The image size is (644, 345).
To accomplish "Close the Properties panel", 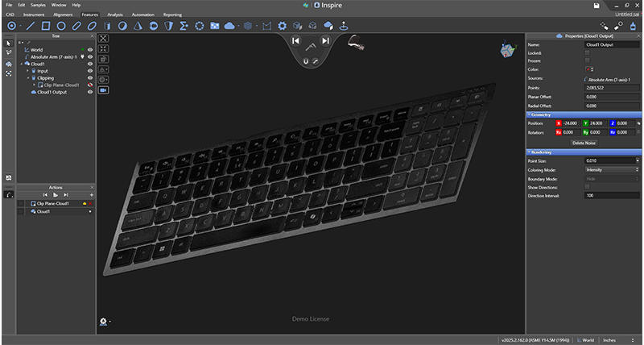I will (638, 36).
